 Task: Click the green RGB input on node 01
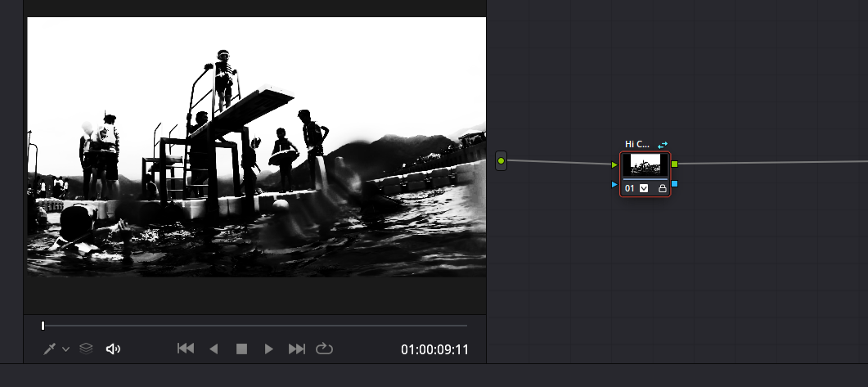click(614, 164)
